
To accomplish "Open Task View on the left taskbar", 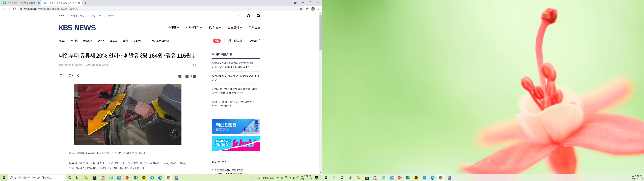I will (78, 178).
